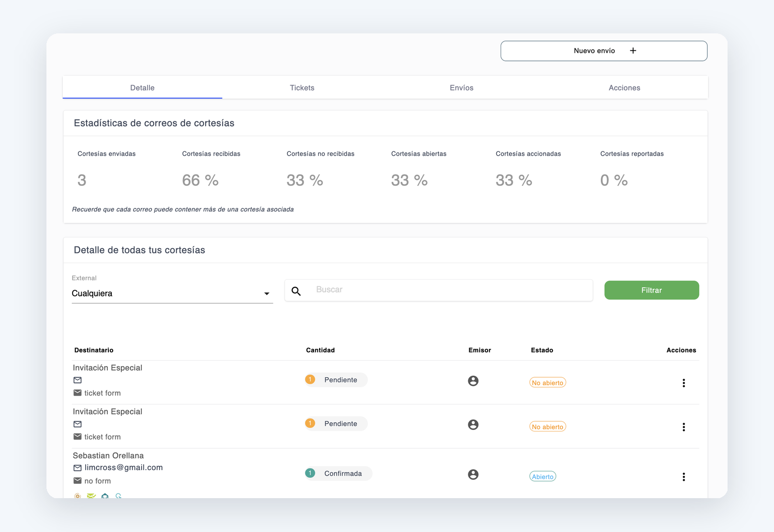Click the 'Confirmada' chip for Sebastian Orellana
Viewport: 774px width, 532px height.
(x=339, y=473)
